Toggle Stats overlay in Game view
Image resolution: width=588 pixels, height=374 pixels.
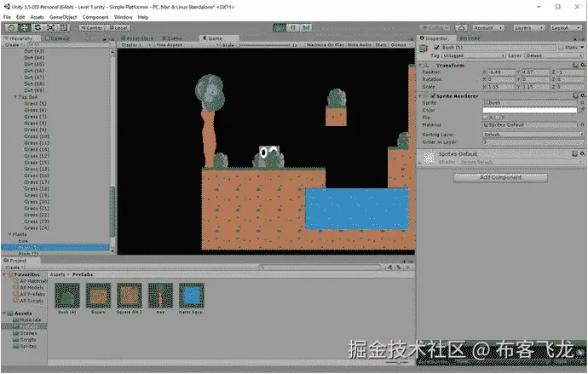[x=381, y=44]
